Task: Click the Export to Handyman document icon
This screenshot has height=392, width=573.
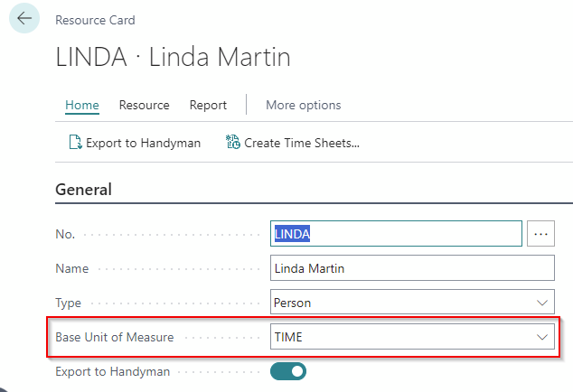Action: pyautogui.click(x=75, y=143)
